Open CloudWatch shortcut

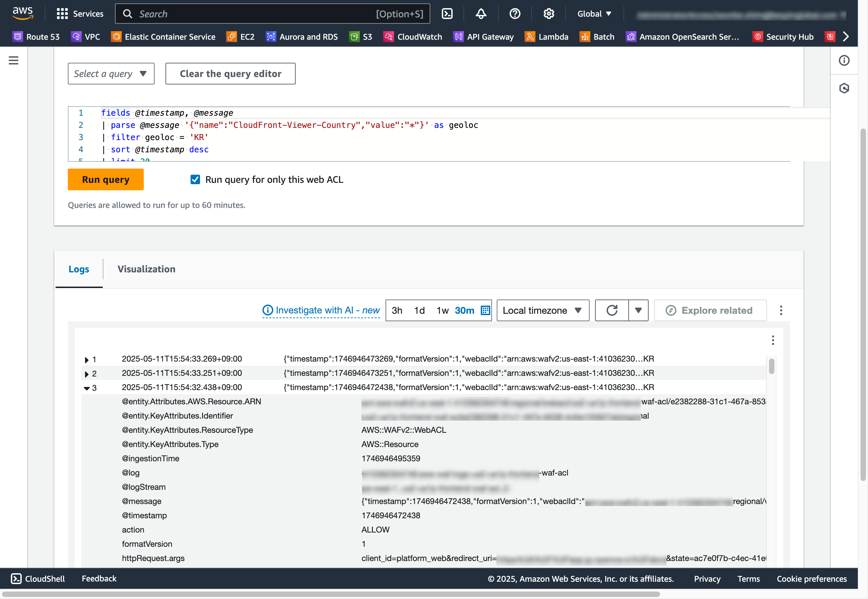pyautogui.click(x=413, y=37)
